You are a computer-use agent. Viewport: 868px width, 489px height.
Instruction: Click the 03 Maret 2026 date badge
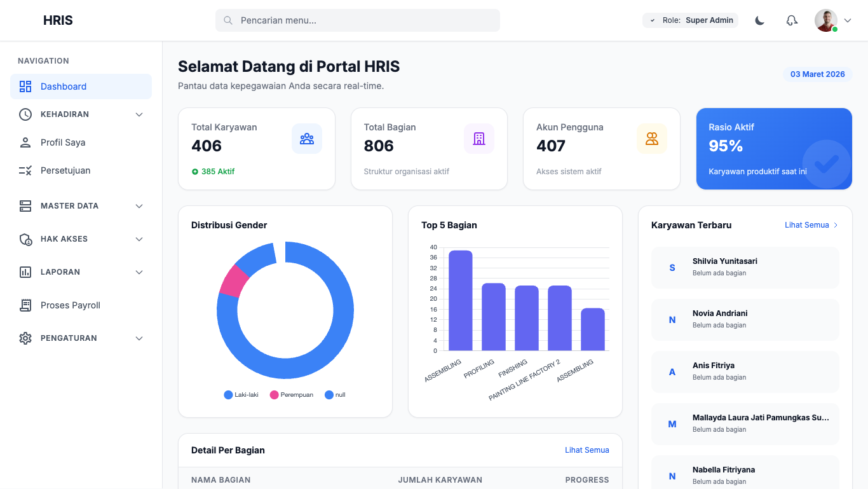(x=818, y=74)
